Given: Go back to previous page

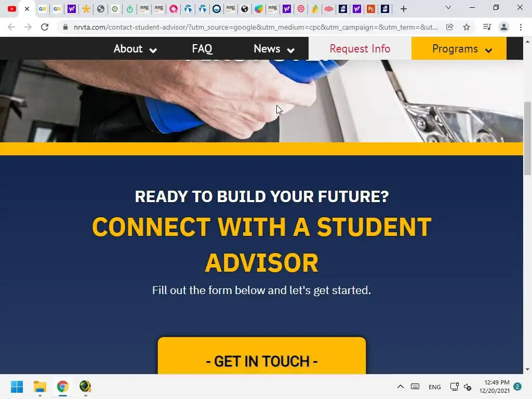Looking at the screenshot, I should [x=11, y=27].
